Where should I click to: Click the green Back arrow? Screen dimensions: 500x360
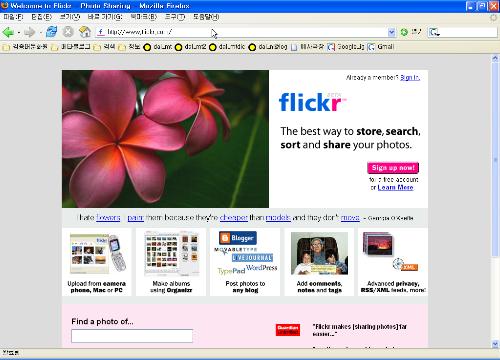click(x=8, y=32)
